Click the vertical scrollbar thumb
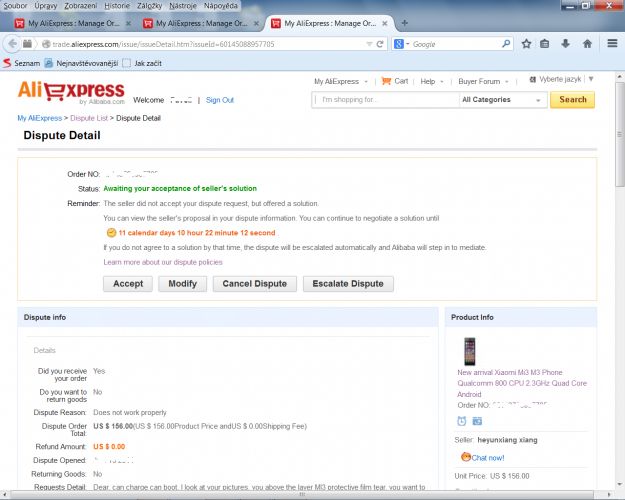The width and height of the screenshot is (625, 500). (619, 134)
